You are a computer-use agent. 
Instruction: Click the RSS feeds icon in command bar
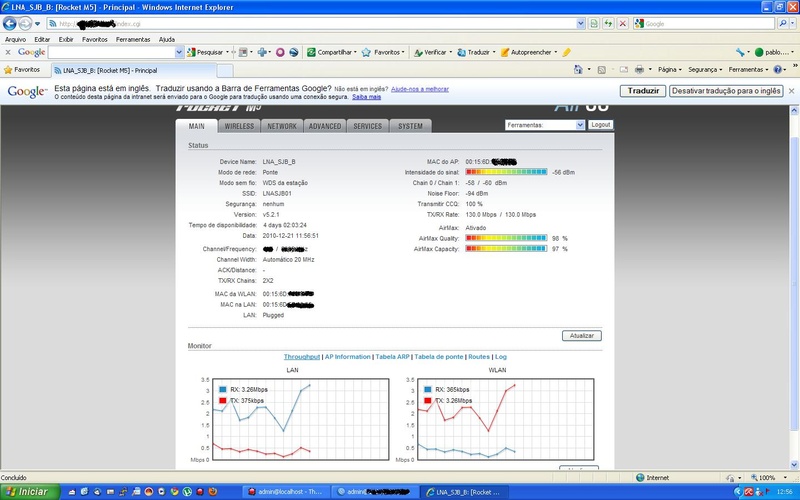tap(602, 69)
